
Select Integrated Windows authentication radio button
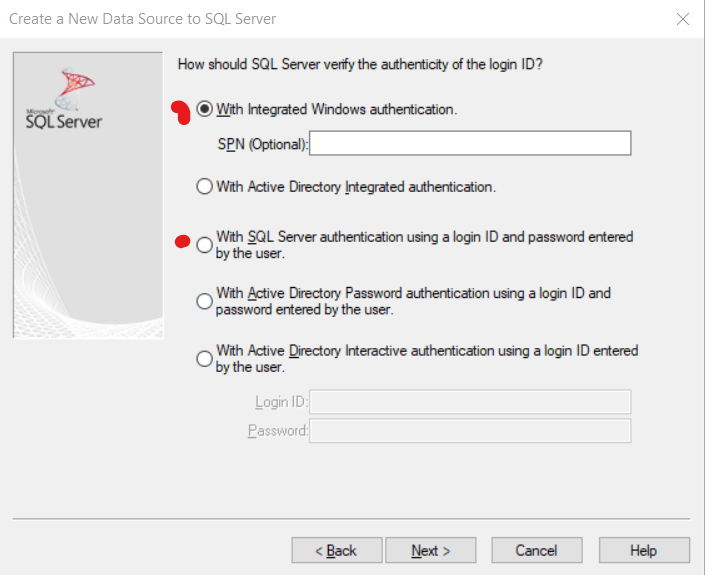click(205, 109)
